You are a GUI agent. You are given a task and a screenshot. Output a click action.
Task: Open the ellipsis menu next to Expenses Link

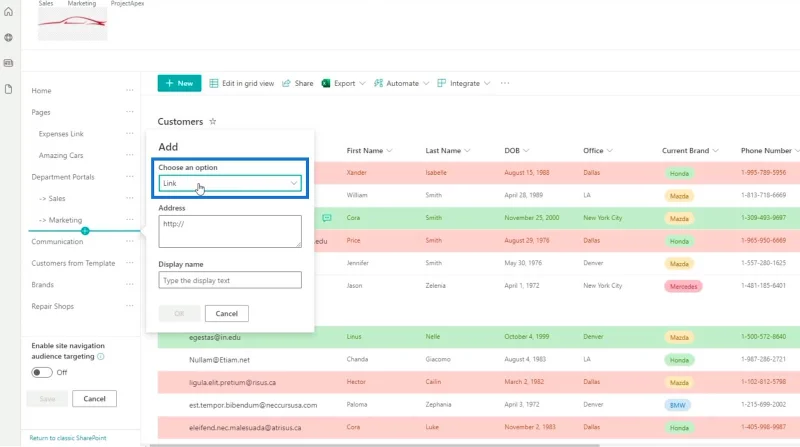pos(130,133)
